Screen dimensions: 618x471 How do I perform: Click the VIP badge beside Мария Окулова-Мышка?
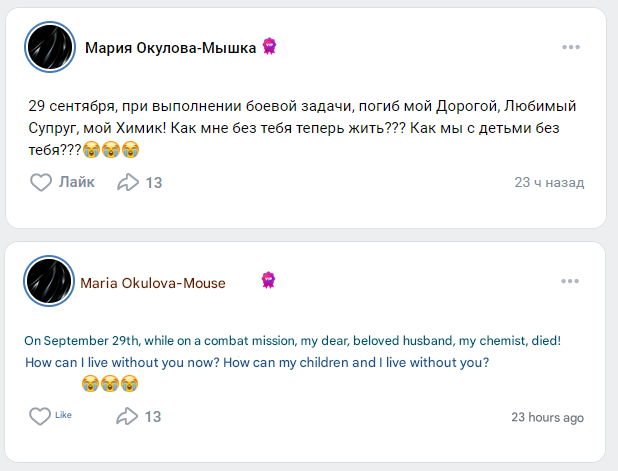[269, 46]
